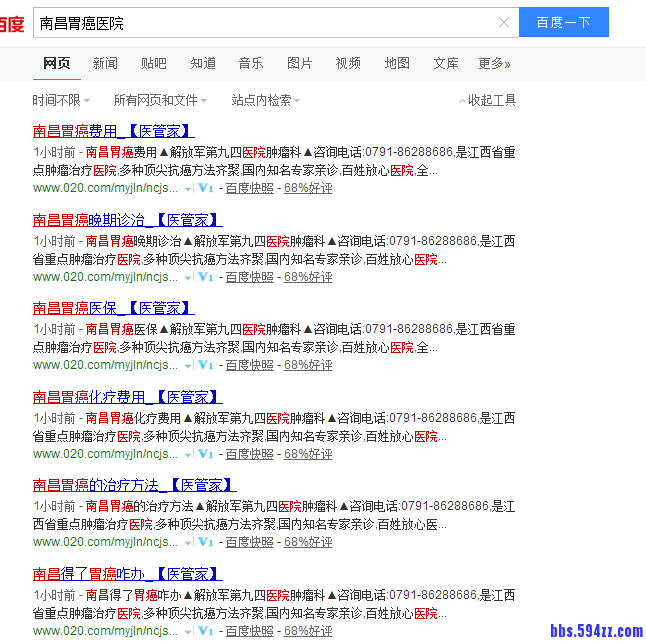This screenshot has width=646, height=641.
Task: Click V1 credibility badge under 南昌胃癌晚期诊治 result
Action: [206, 277]
